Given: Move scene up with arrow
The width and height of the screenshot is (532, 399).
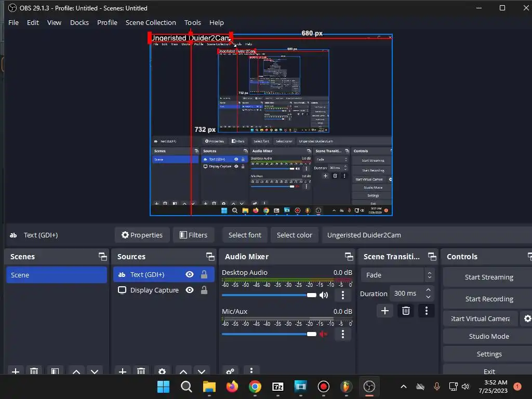Looking at the screenshot, I should click(76, 371).
